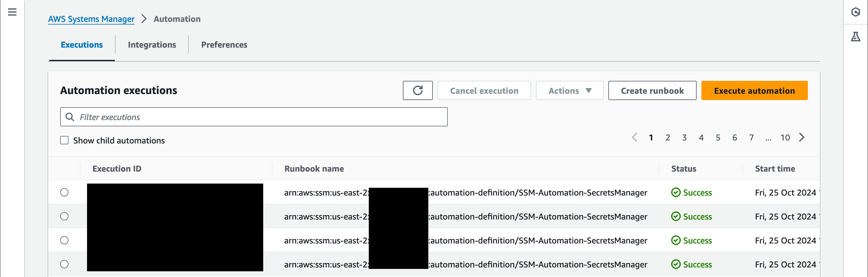This screenshot has height=277, width=868.
Task: Enable Show child automations checkbox
Action: [64, 140]
